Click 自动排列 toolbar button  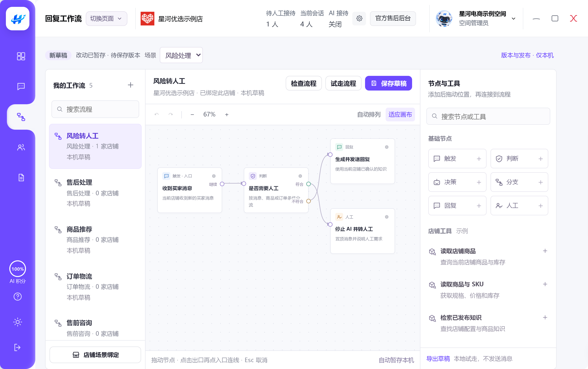coord(369,115)
